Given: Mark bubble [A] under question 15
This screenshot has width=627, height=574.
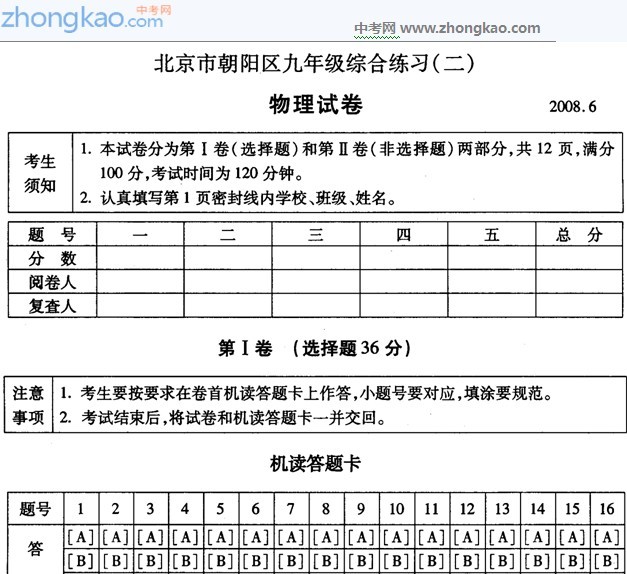Looking at the screenshot, I should [x=572, y=537].
